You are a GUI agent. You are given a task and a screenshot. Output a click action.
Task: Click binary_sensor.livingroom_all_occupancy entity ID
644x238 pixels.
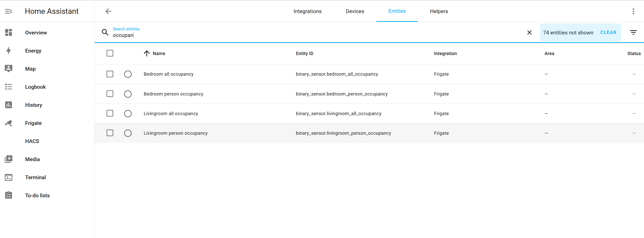(339, 114)
